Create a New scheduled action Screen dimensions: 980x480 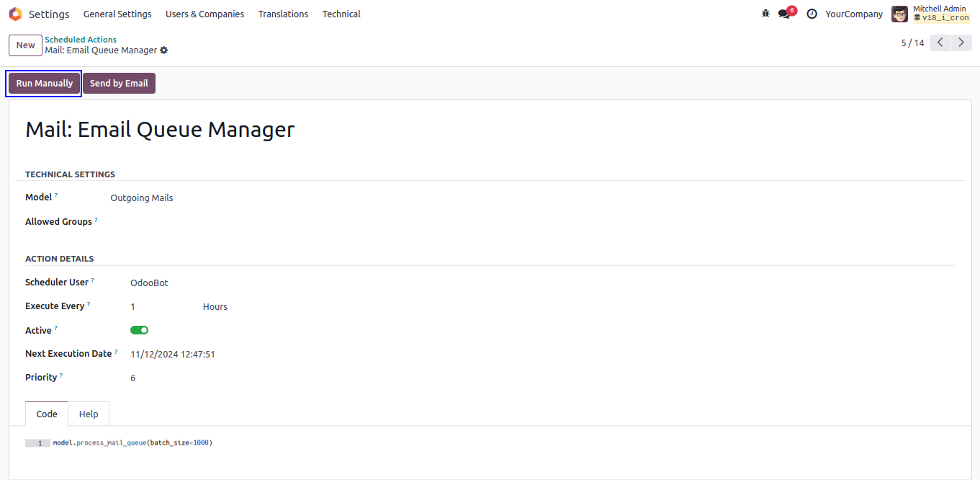[25, 45]
